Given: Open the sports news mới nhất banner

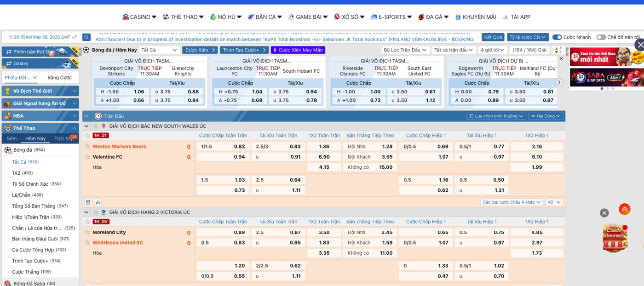Looking at the screenshot, I should (x=607, y=57).
